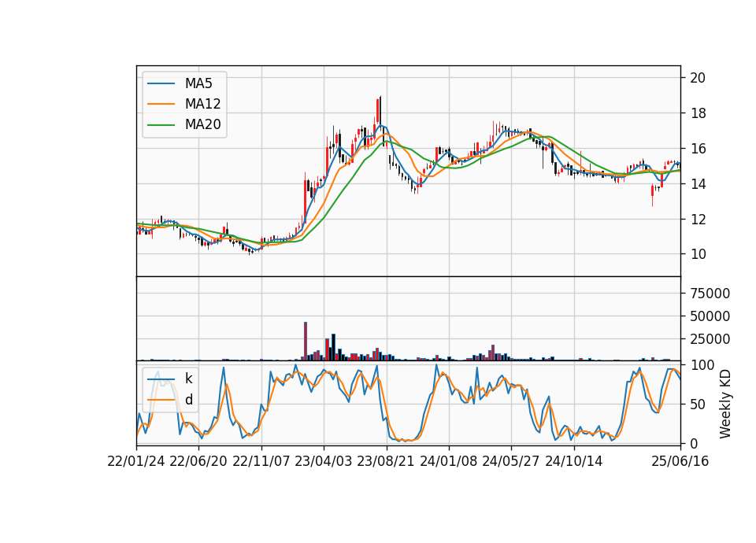Click the volume axis value 75000
The image size is (756, 543).
coord(710,294)
